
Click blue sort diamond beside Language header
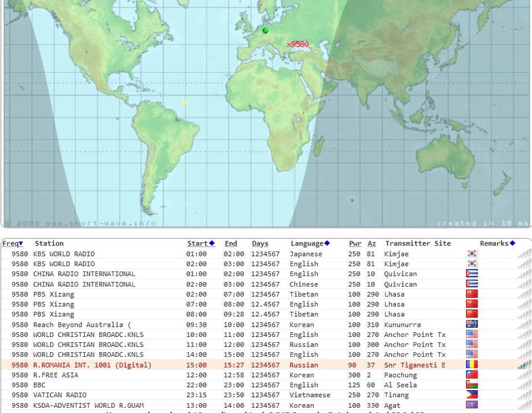point(327,243)
